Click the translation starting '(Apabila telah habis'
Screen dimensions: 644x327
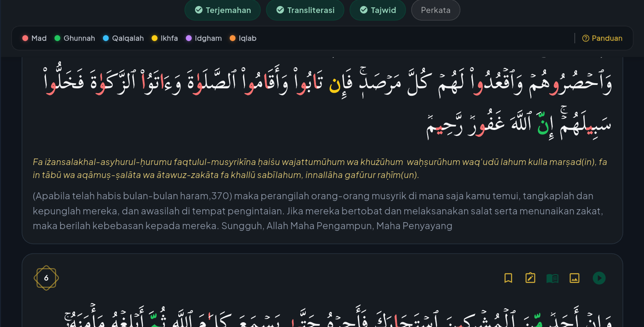(318, 211)
